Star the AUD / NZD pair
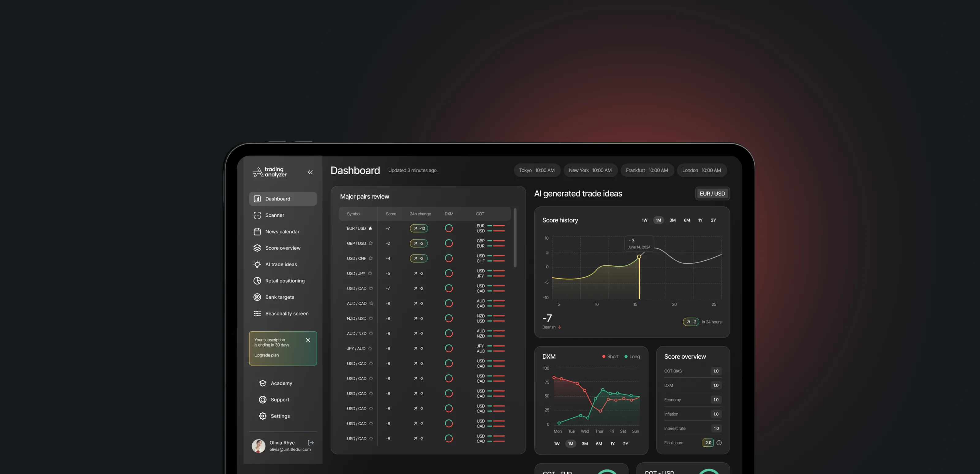This screenshot has height=474, width=980. click(x=371, y=333)
